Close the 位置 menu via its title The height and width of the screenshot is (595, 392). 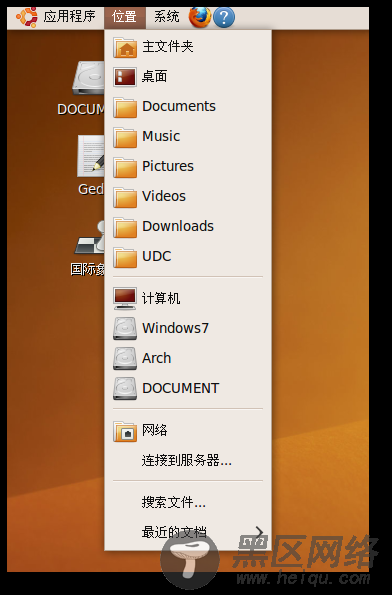click(x=124, y=17)
